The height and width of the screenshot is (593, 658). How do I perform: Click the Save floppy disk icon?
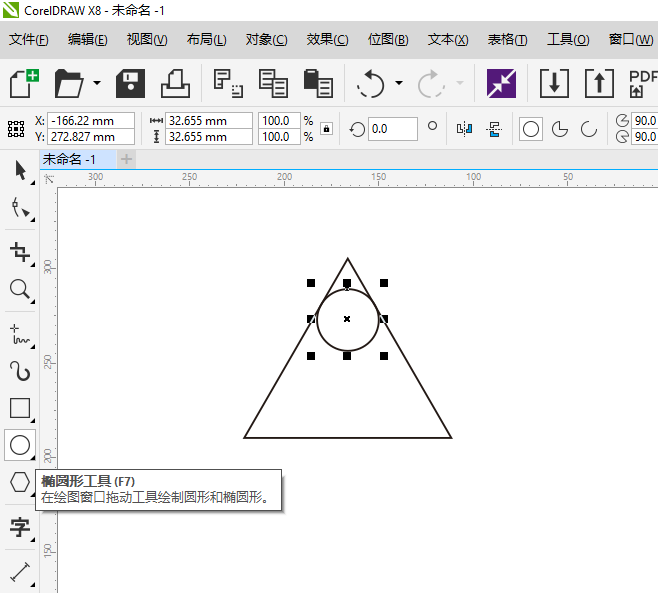(130, 83)
